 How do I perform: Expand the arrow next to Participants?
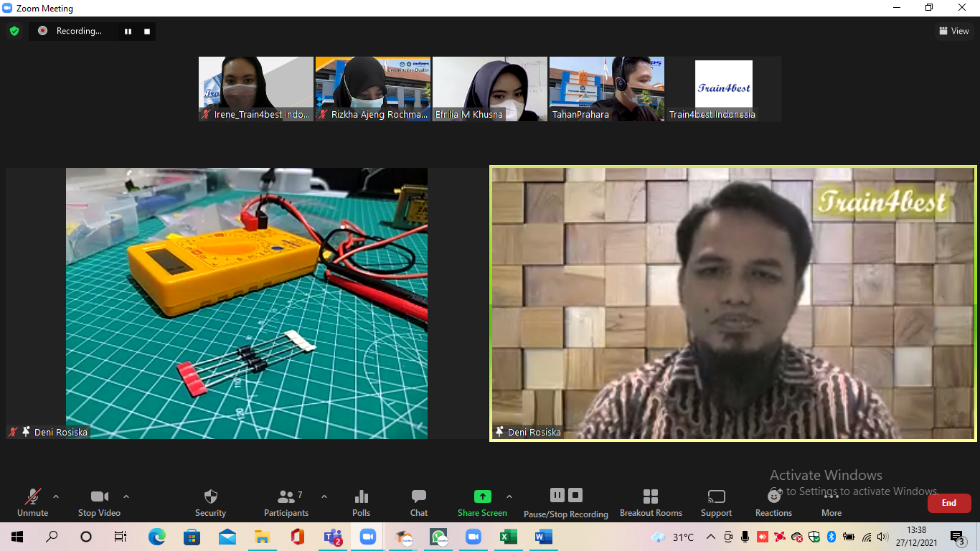tap(324, 496)
